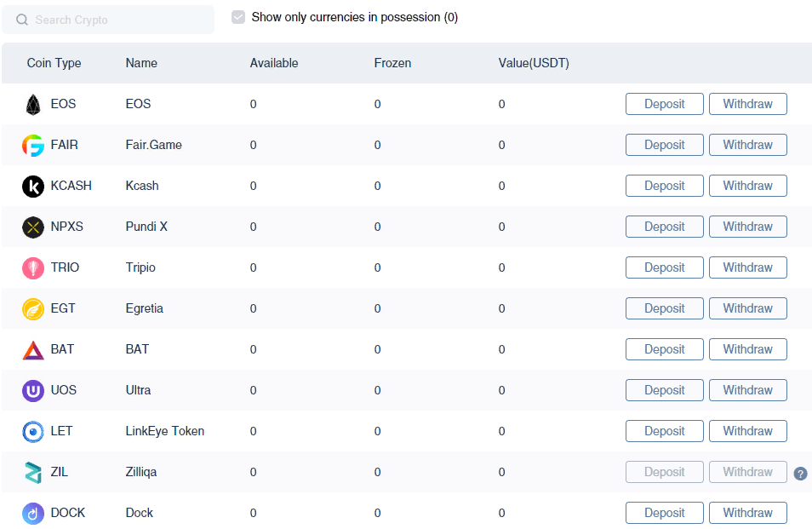Select Deposit for EGT
812x529 pixels.
tap(665, 308)
